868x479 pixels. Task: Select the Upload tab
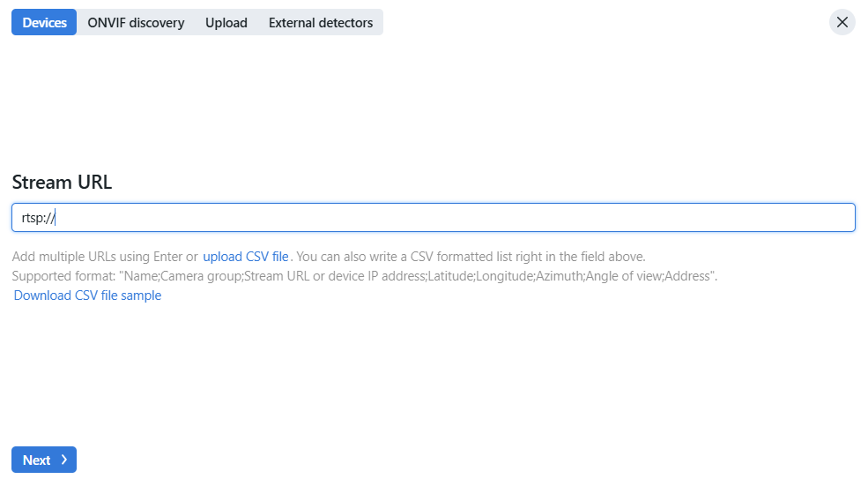point(226,23)
